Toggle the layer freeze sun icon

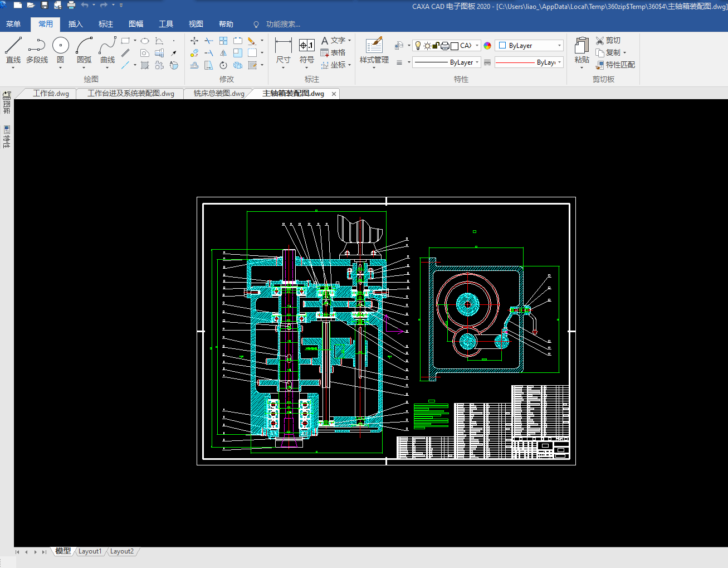point(427,46)
